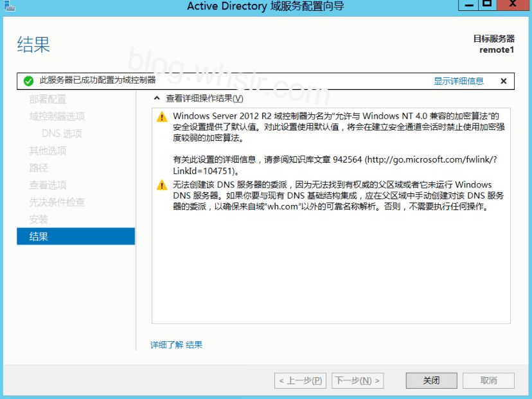Collapse the 查看详细操作结果(V) section
532x399 pixels.
[x=157, y=98]
